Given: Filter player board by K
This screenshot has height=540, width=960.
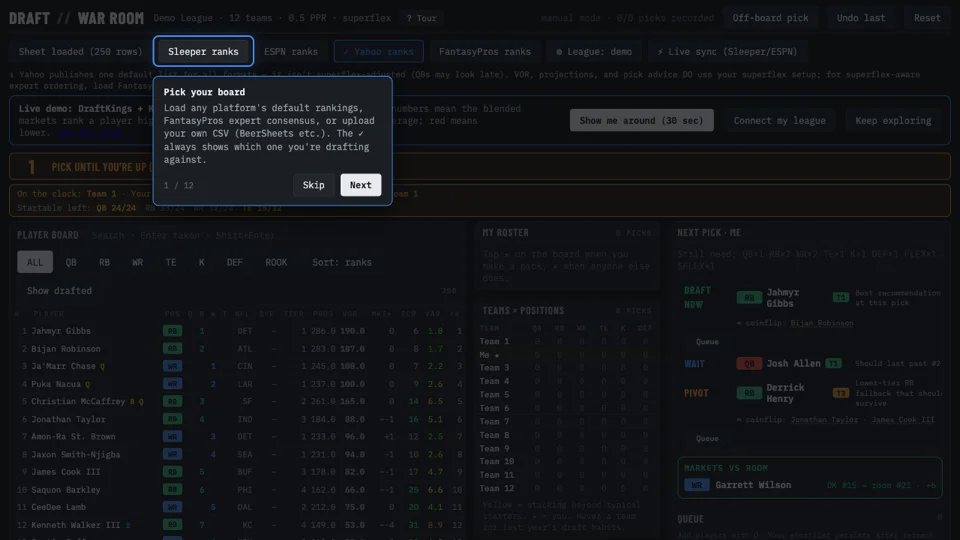Looking at the screenshot, I should pyautogui.click(x=201, y=262).
